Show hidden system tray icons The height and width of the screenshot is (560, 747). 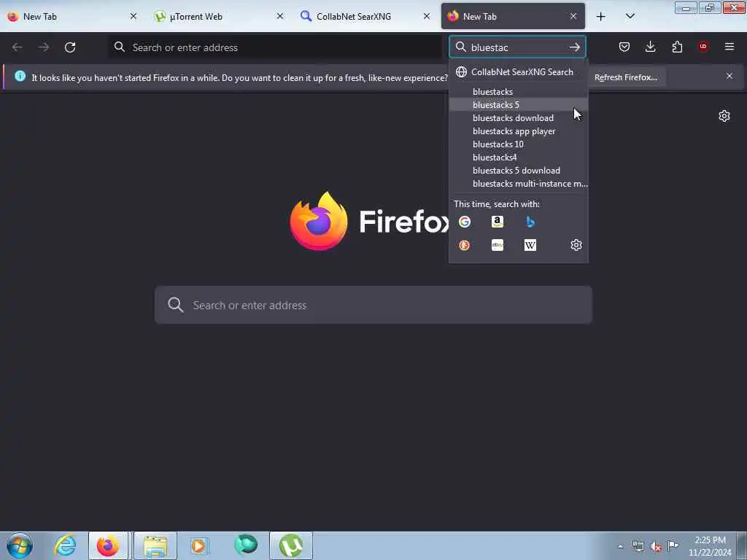[620, 546]
